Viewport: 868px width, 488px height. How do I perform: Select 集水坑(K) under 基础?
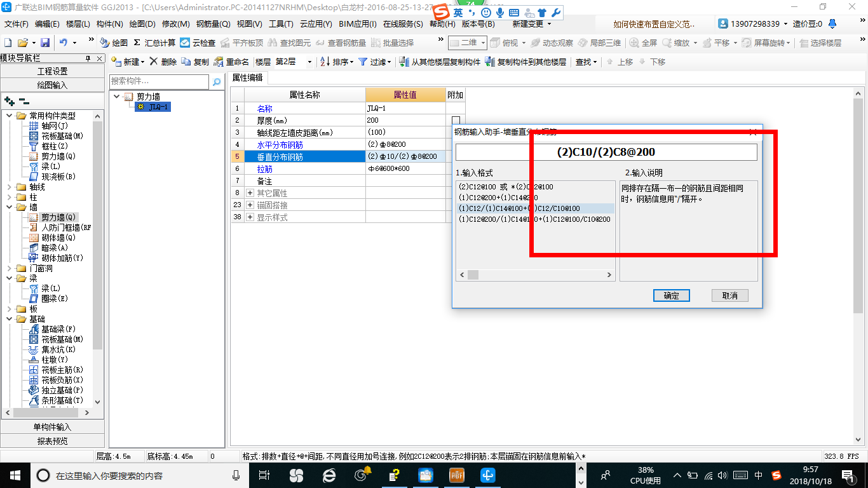pyautogui.click(x=53, y=349)
